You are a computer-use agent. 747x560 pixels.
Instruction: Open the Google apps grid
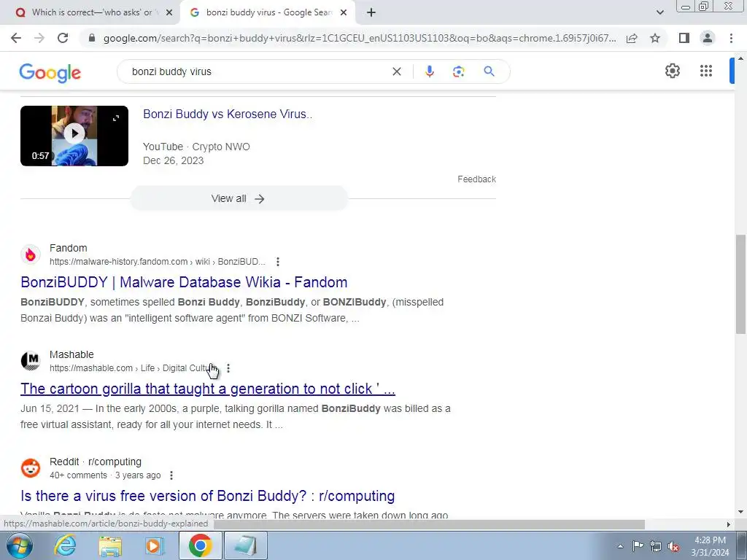coord(706,71)
